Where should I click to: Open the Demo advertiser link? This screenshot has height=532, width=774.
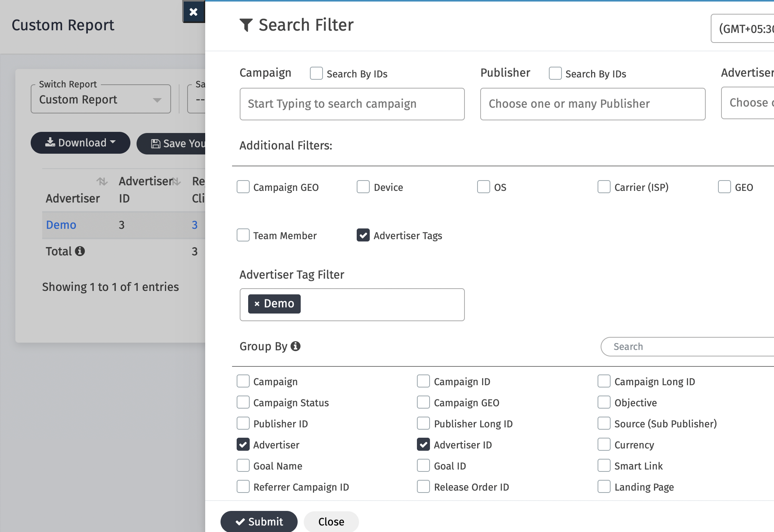(61, 225)
